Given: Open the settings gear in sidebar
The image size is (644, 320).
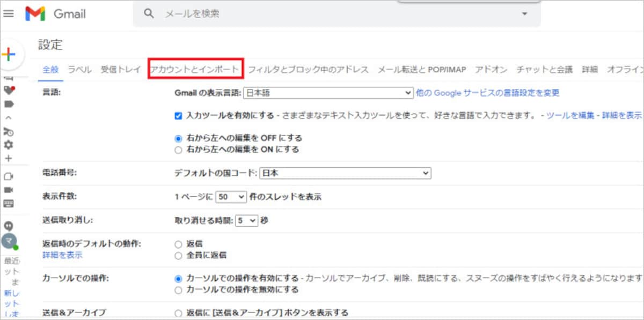Looking at the screenshot, I should coord(9,145).
